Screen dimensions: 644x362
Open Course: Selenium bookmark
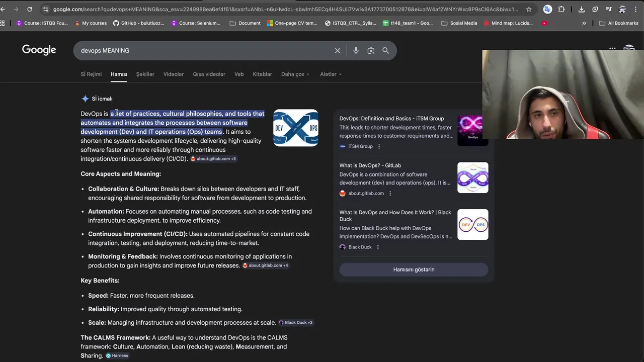196,23
